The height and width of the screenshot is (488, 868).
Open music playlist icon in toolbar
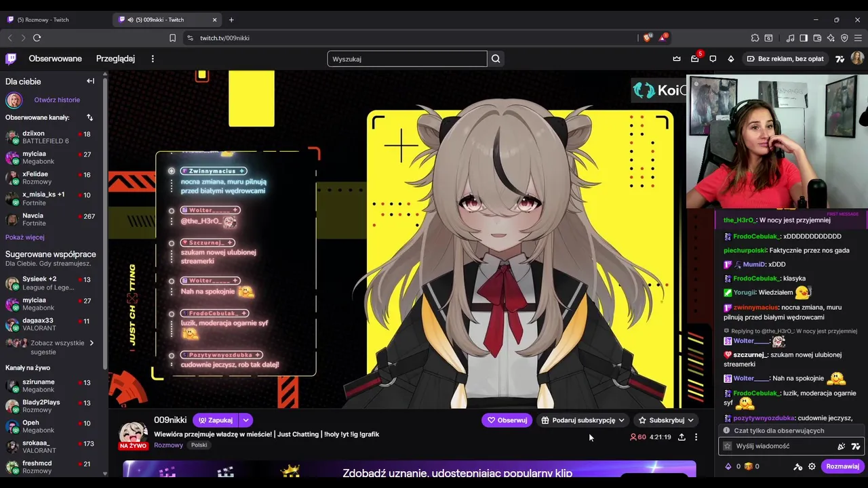coord(790,38)
